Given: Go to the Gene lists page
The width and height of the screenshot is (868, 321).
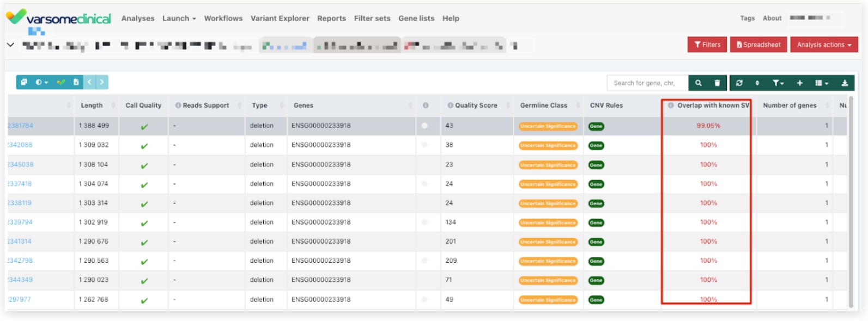Looking at the screenshot, I should (x=416, y=18).
